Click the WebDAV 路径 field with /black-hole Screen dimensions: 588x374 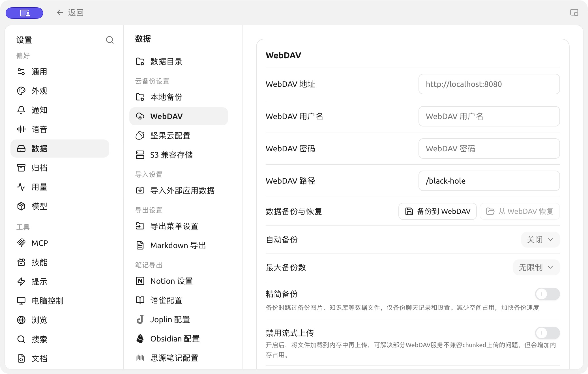click(x=489, y=181)
